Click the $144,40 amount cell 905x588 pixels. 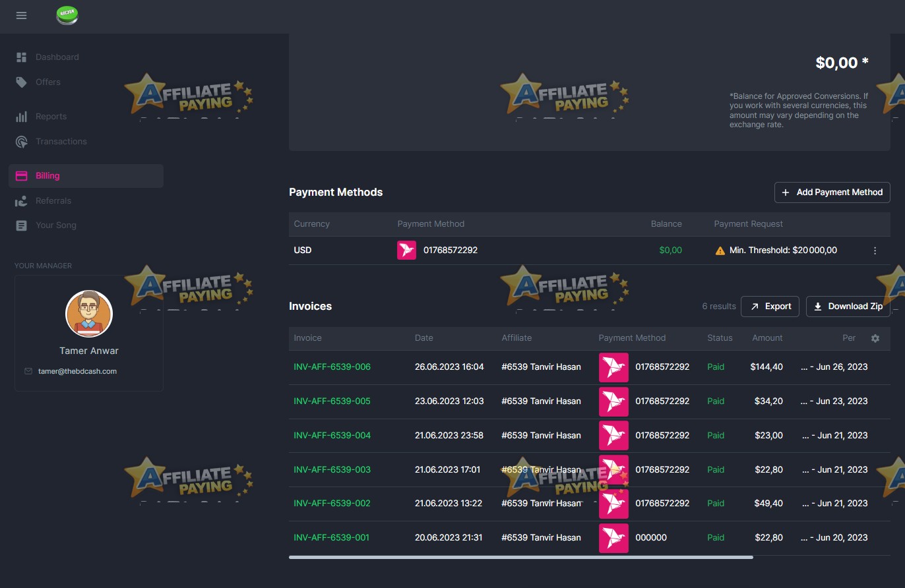[766, 367]
